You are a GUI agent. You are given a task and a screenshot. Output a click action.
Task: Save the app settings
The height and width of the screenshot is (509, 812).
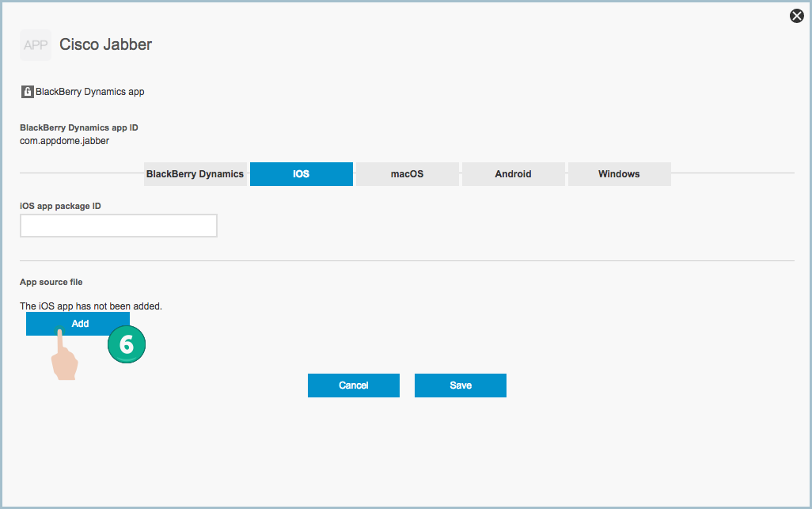coord(461,386)
